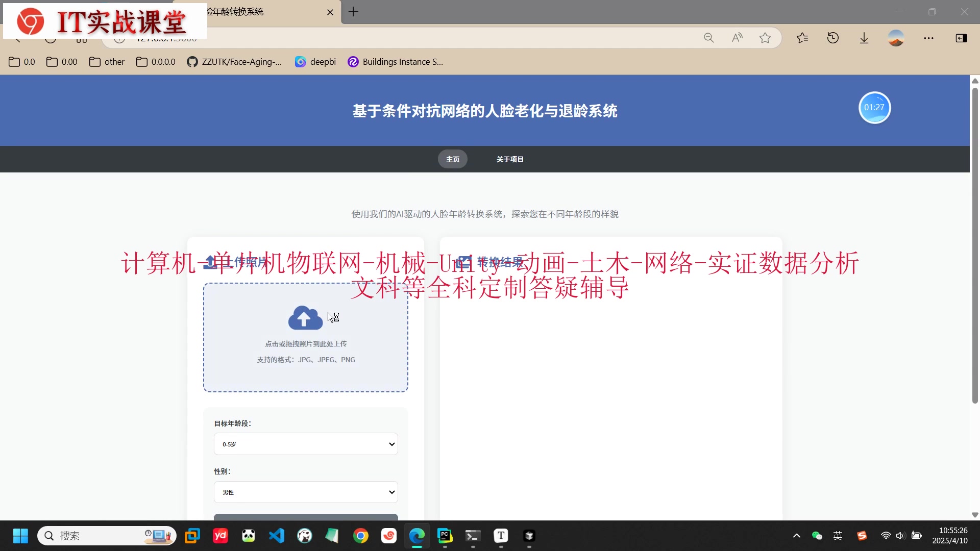The height and width of the screenshot is (551, 980).
Task: Open downloads icon in toolbar
Action: pyautogui.click(x=864, y=38)
